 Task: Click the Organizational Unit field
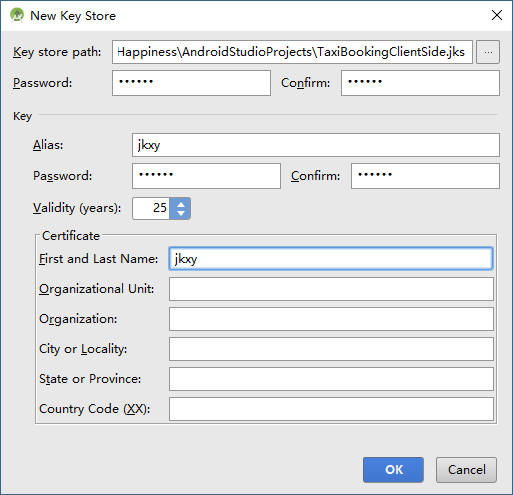click(331, 289)
